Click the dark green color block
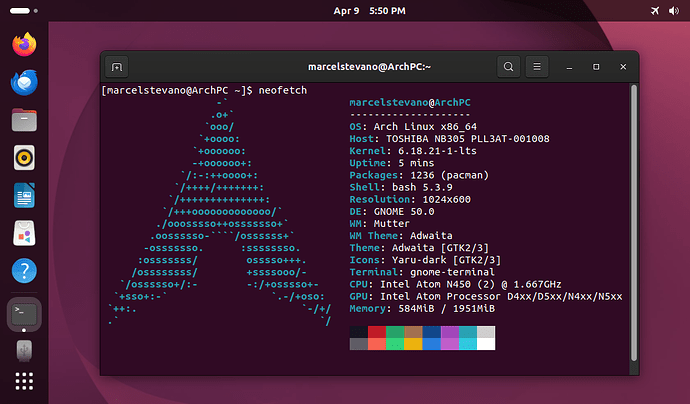This screenshot has height=404, width=690. point(395,332)
